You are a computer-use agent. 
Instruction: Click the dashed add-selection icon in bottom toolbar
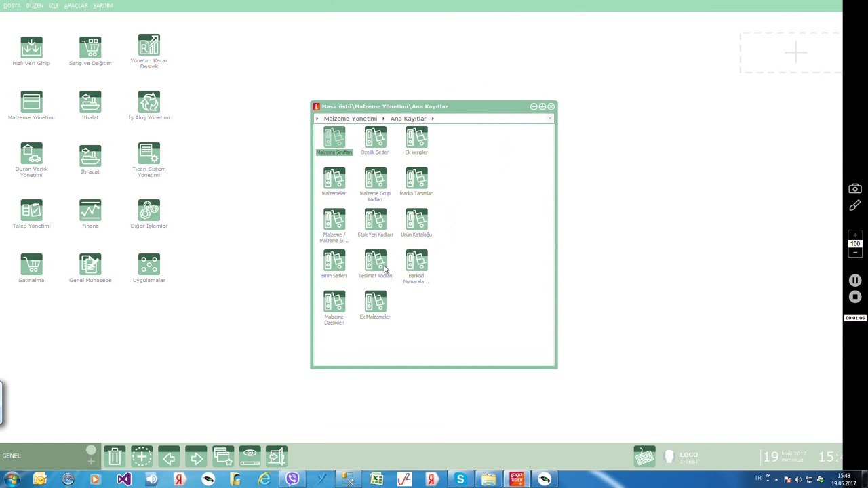click(142, 456)
